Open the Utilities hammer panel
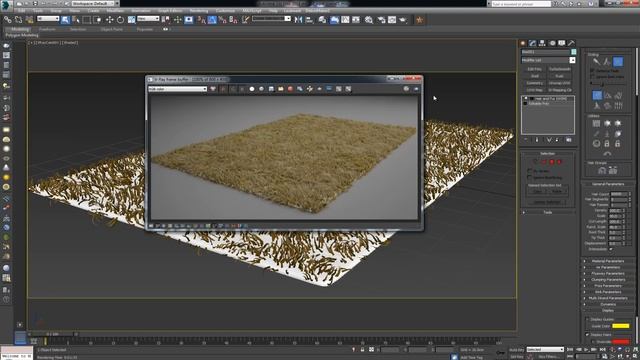This screenshot has height=360, width=640. [571, 43]
